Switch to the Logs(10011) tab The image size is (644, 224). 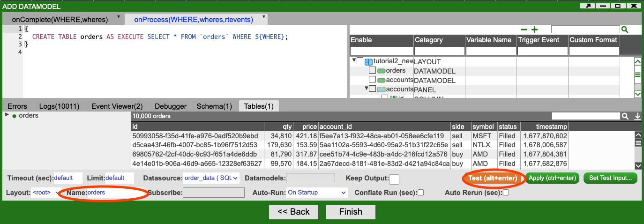(59, 106)
